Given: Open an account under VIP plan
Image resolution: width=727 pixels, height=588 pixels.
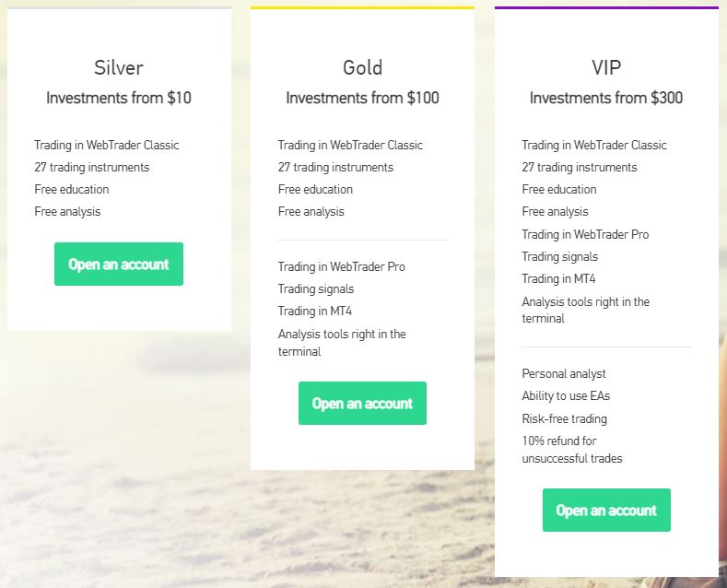Looking at the screenshot, I should click(x=606, y=510).
